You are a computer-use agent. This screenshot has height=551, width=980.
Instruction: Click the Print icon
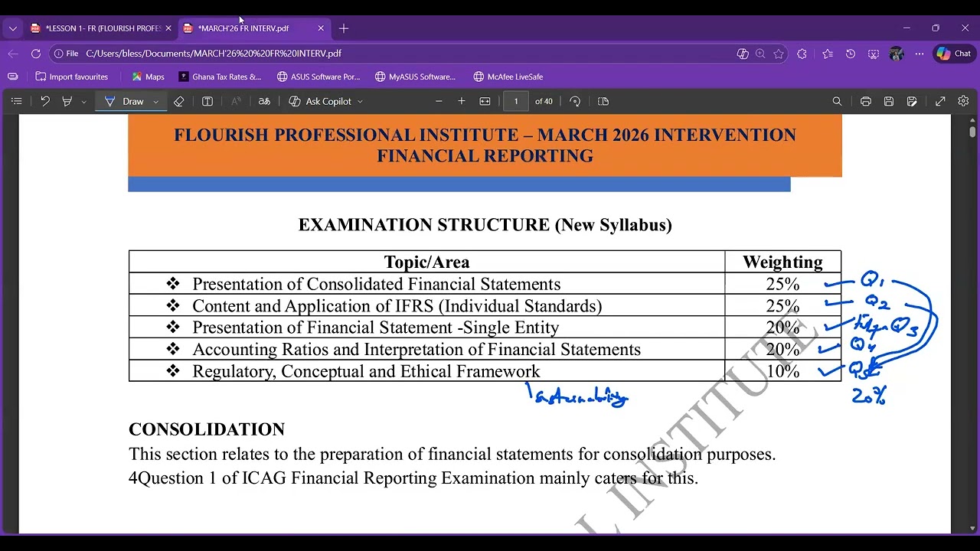pyautogui.click(x=866, y=101)
